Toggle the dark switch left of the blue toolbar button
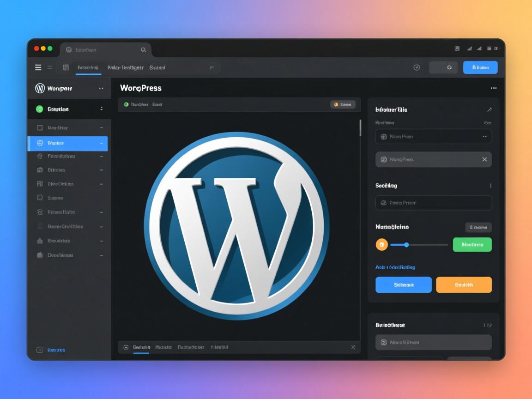This screenshot has width=532, height=399. pyautogui.click(x=443, y=67)
